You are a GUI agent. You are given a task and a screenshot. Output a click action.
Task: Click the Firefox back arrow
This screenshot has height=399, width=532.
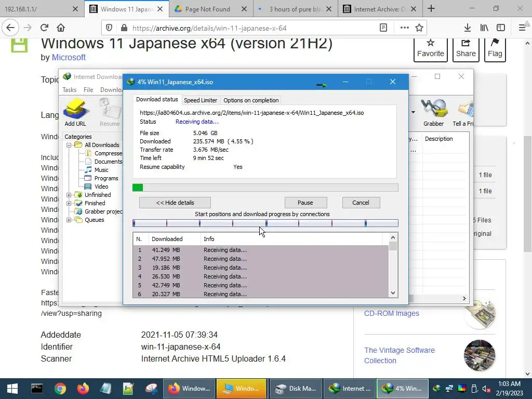[10, 28]
